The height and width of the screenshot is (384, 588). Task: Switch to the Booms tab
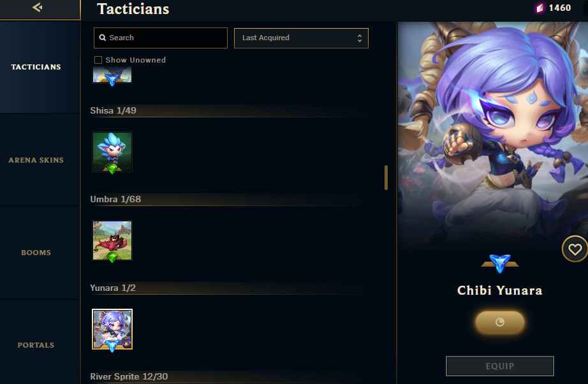pyautogui.click(x=36, y=253)
